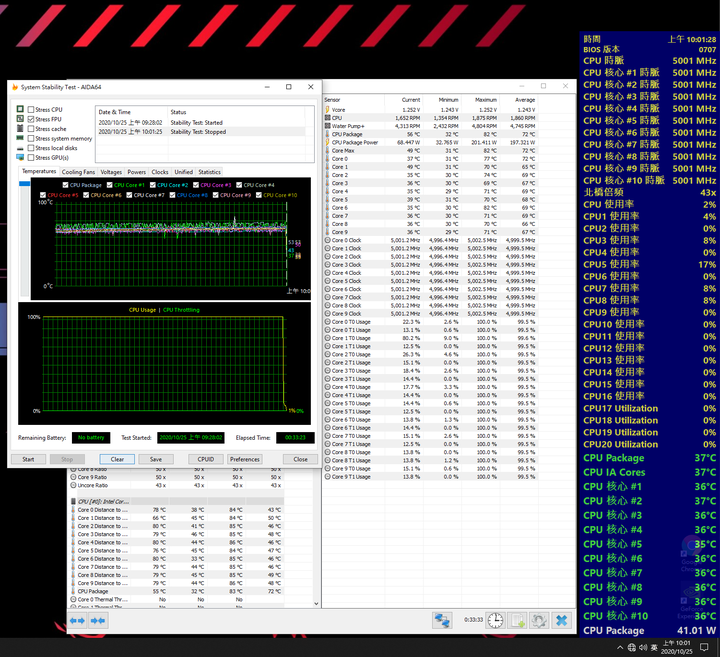Enable the Stress local disks checkbox
The width and height of the screenshot is (720, 657).
31,148
